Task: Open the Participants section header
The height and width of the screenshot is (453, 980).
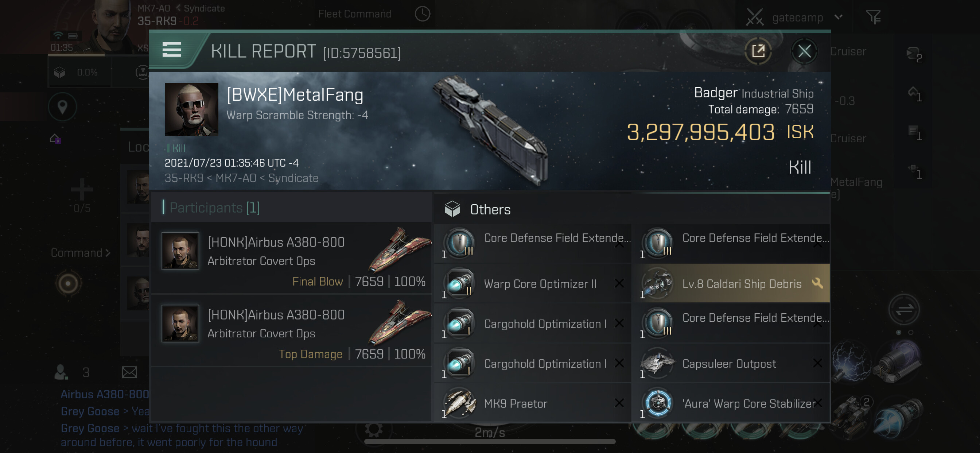Action: pos(215,208)
